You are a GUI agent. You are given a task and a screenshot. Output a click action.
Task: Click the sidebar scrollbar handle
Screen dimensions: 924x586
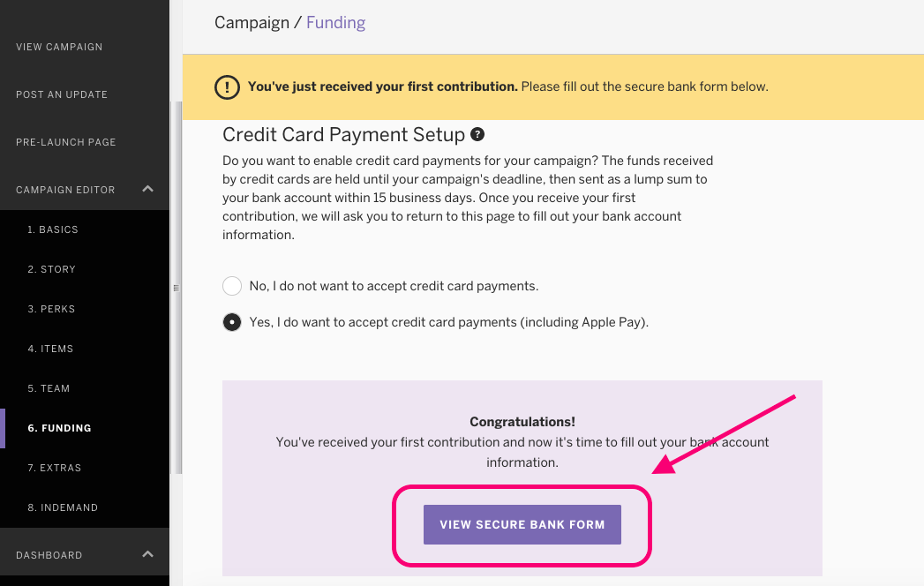(x=176, y=287)
